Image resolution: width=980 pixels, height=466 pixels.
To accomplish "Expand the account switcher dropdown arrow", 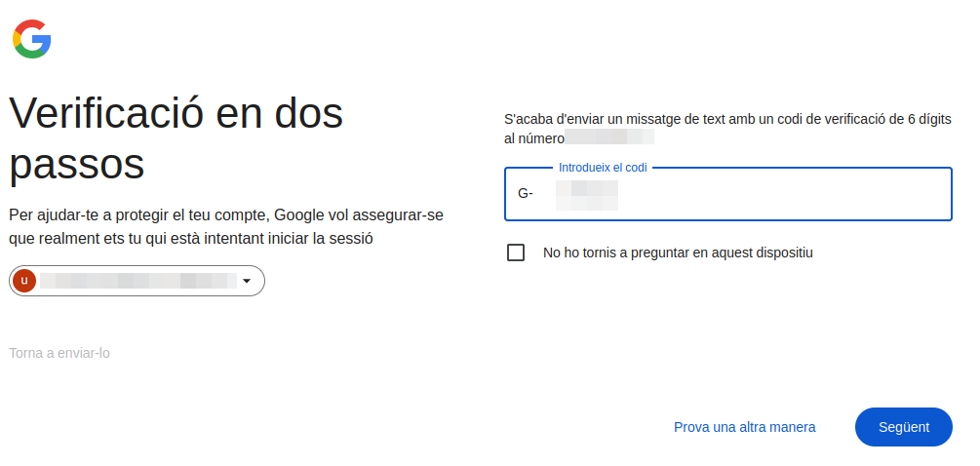I will [247, 282].
